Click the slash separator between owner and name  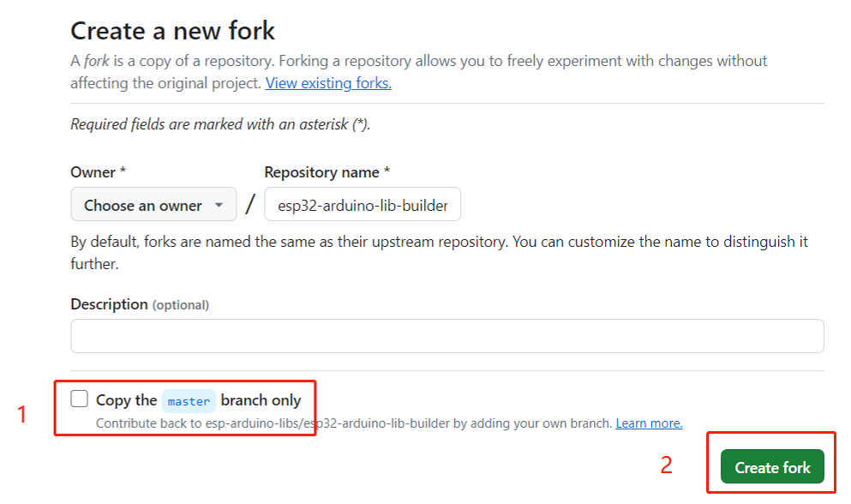(250, 205)
